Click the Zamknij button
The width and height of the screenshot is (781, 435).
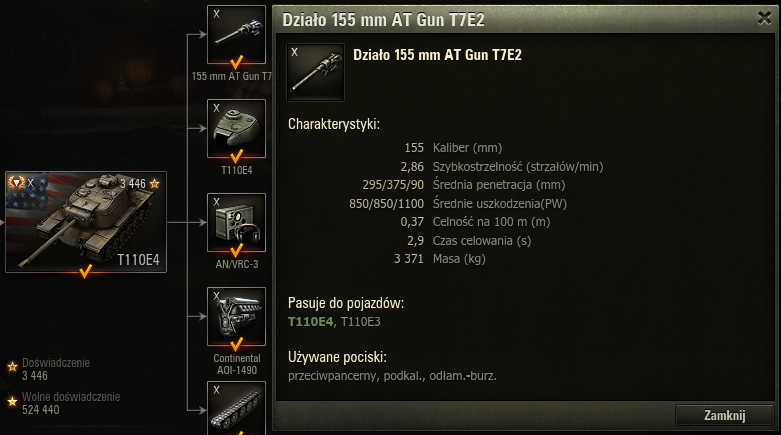[x=724, y=415]
